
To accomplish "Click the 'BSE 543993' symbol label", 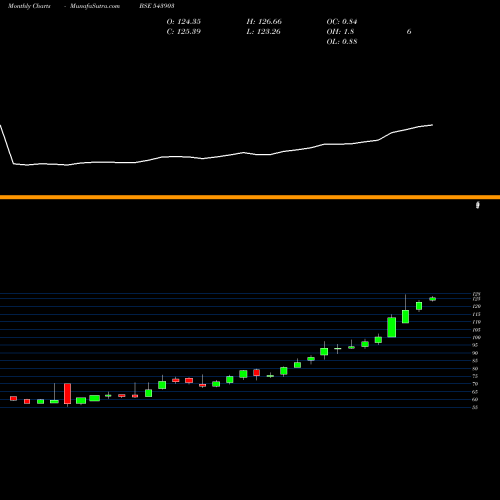I will 157,6.
